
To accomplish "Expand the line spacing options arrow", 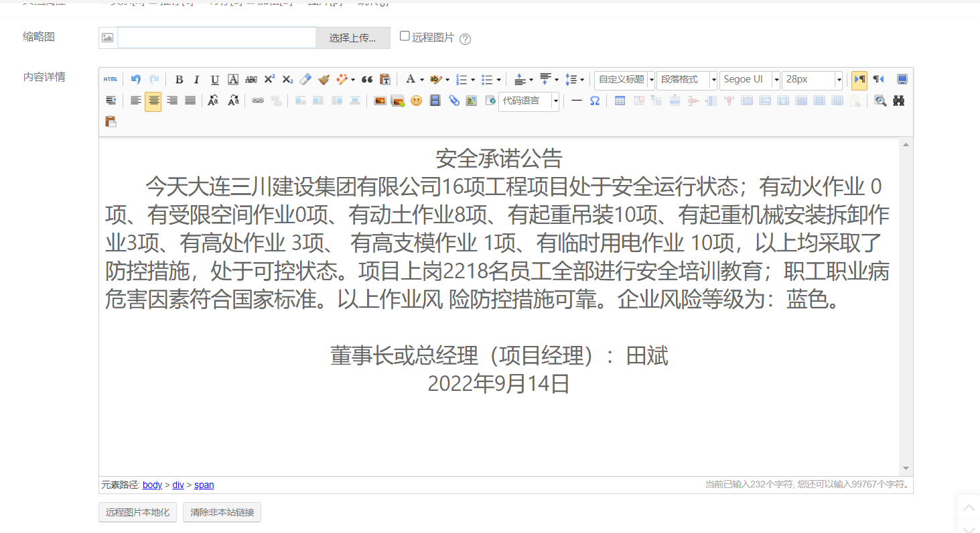I will [582, 80].
